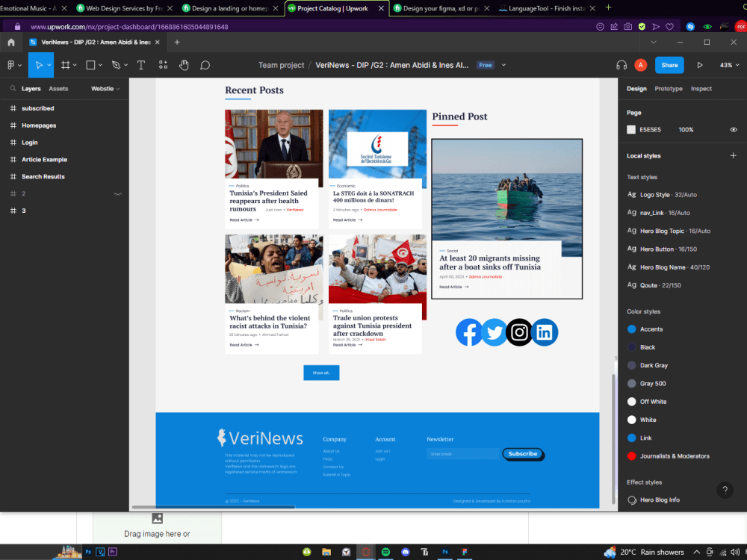This screenshot has height=560, width=747.
Task: Open the Resources components tool
Action: pyautogui.click(x=163, y=65)
